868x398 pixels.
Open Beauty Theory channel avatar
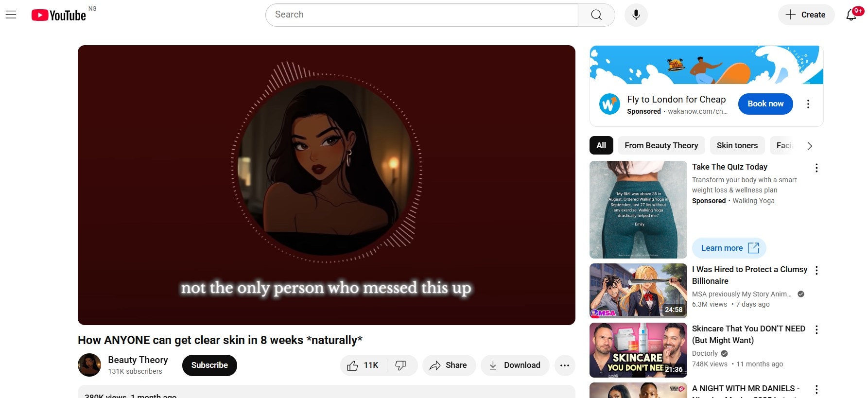89,365
